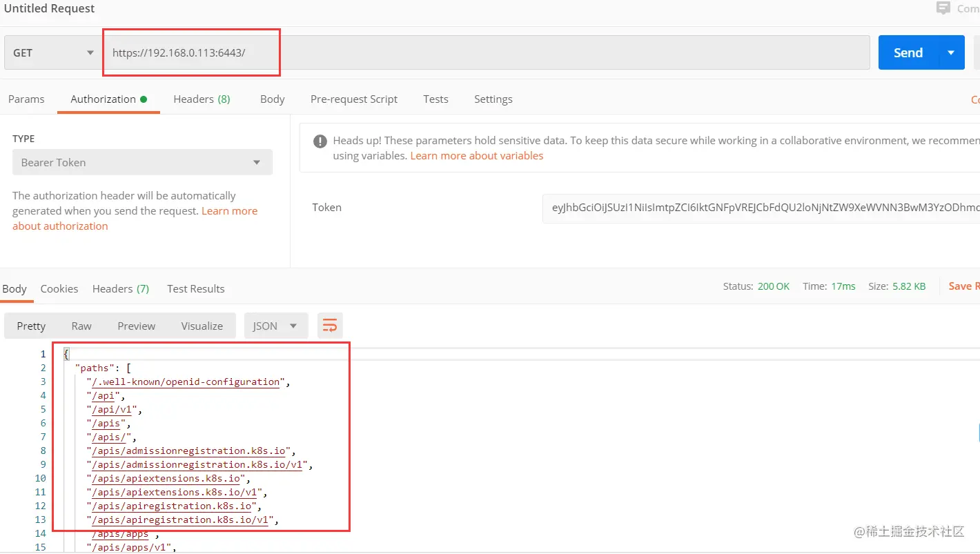Screen dimensions: 980x554
Task: Open the response Cookies tab
Action: tap(59, 288)
